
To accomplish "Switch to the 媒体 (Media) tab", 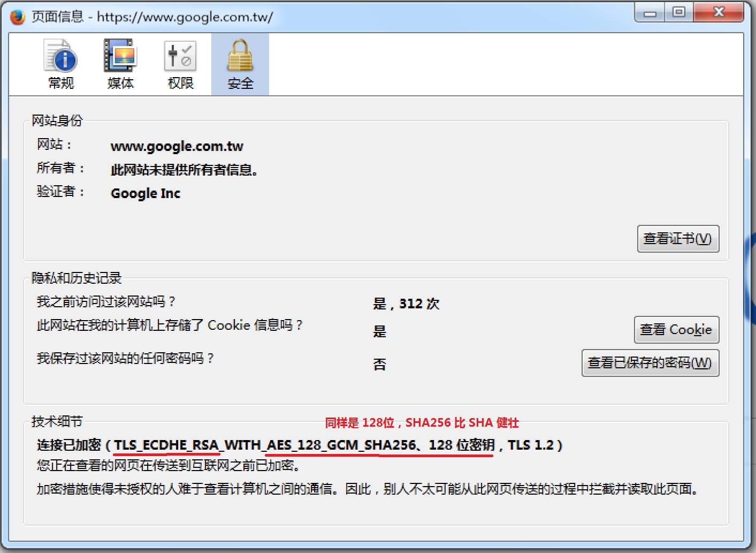I will (x=120, y=64).
